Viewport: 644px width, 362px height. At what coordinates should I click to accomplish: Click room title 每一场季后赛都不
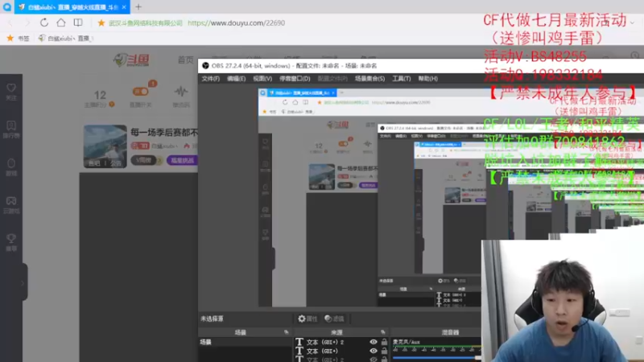coord(164,132)
